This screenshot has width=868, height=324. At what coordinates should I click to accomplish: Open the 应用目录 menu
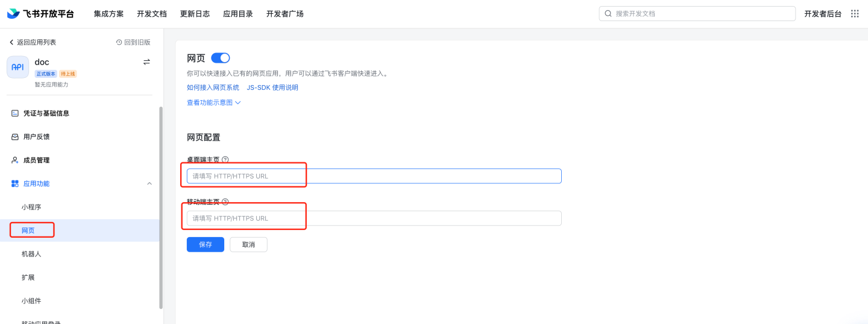pyautogui.click(x=237, y=14)
